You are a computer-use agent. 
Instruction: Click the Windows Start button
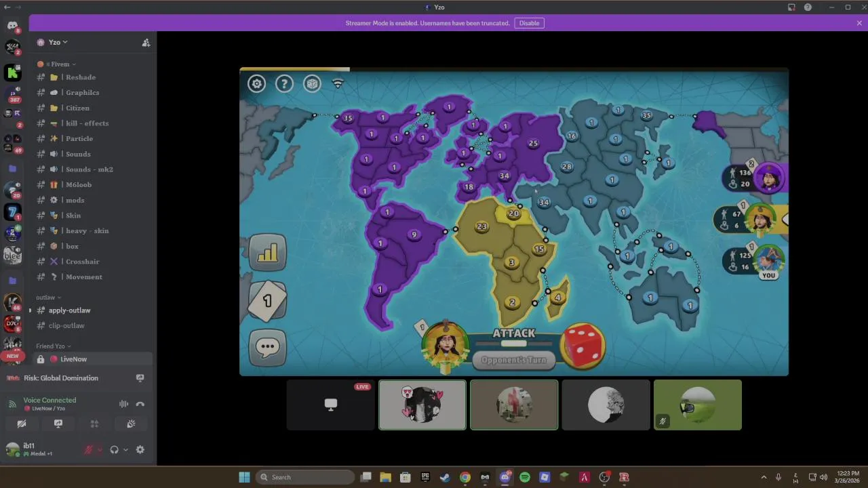tap(244, 477)
